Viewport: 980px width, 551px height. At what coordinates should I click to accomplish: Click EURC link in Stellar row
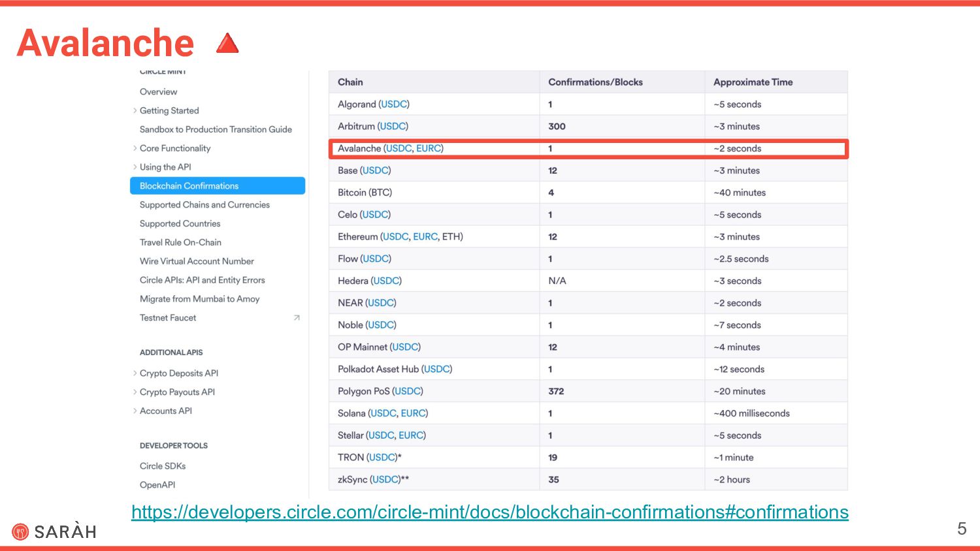pos(411,435)
